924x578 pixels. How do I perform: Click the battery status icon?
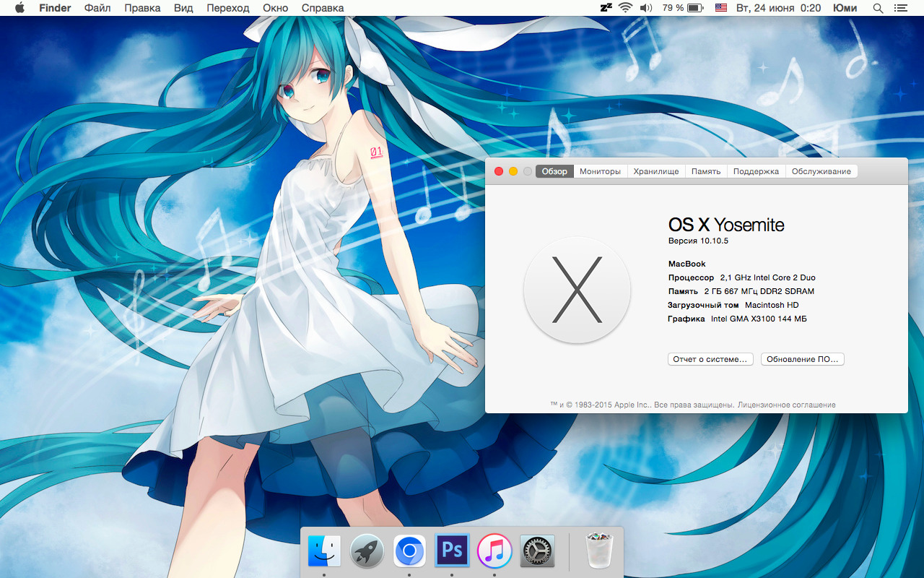(695, 8)
